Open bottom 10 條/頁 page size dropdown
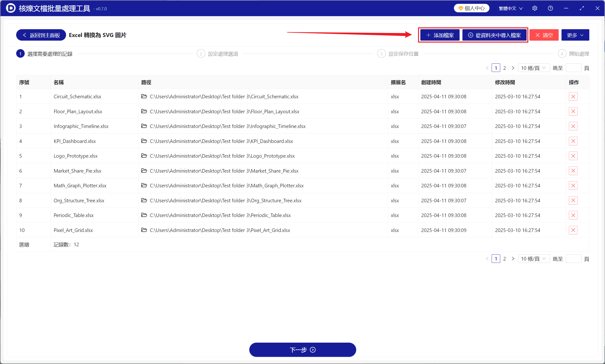This screenshot has height=364, width=605. tap(533, 259)
